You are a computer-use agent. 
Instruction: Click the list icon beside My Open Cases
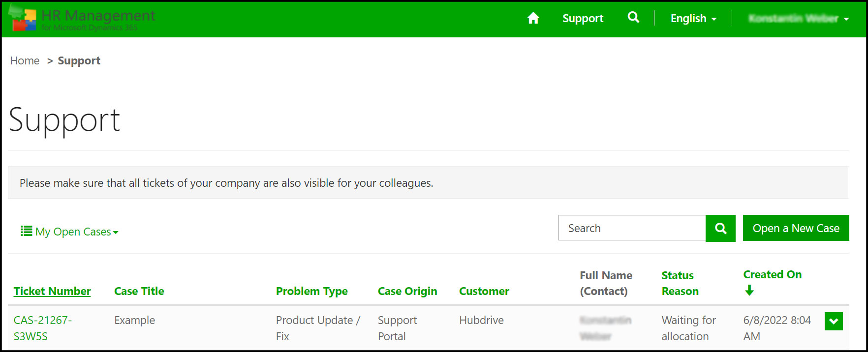point(26,231)
